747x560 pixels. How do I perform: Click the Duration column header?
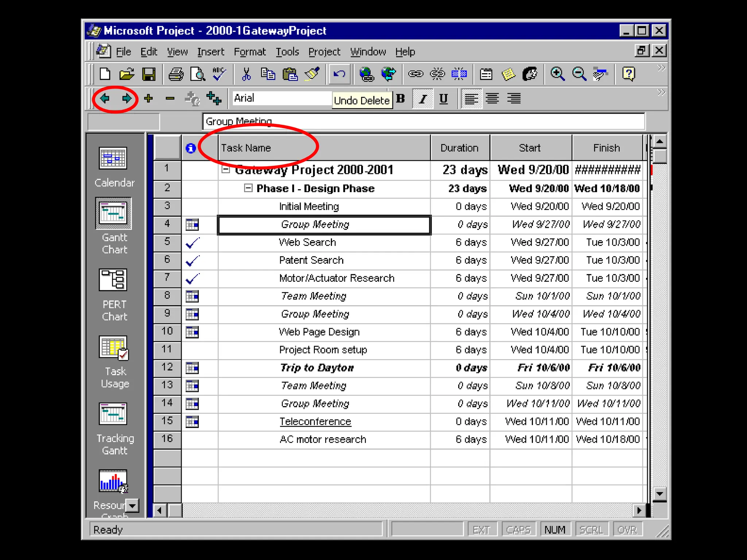[x=459, y=148]
